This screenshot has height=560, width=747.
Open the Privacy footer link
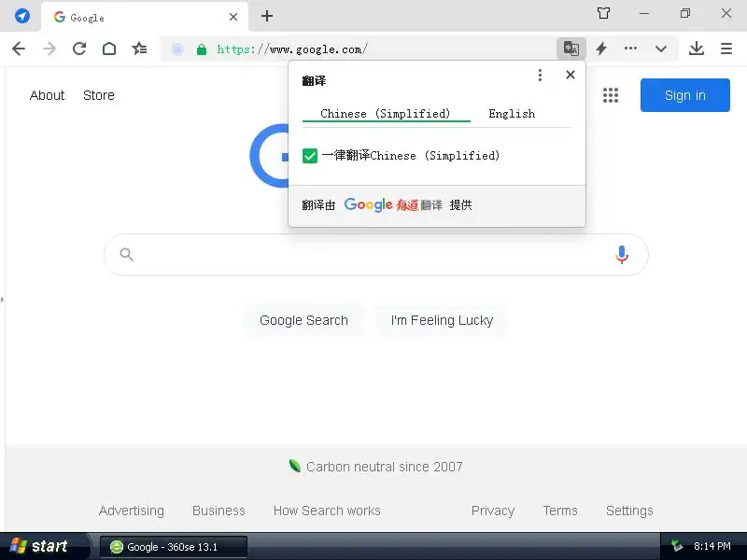pyautogui.click(x=493, y=511)
